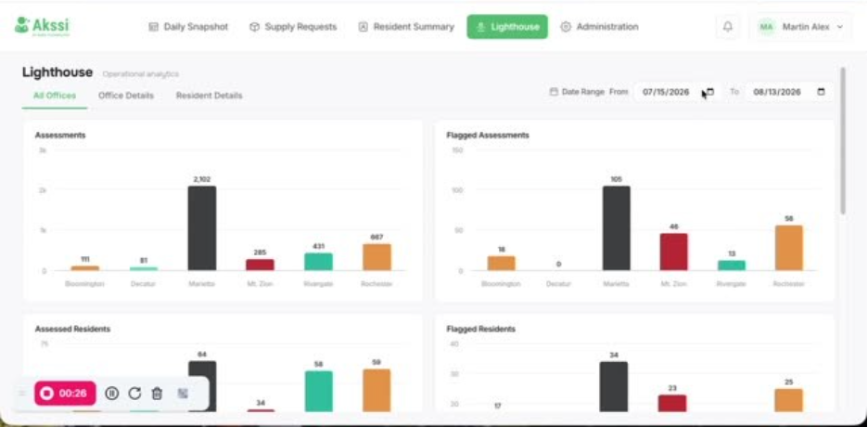Click the notification bell icon
The height and width of the screenshot is (427, 868).
click(728, 27)
